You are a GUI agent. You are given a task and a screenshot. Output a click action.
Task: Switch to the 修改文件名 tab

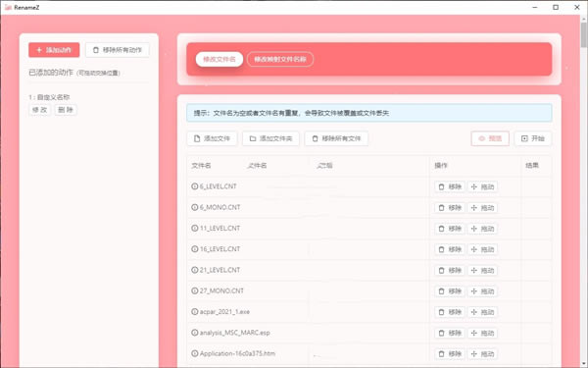tap(220, 59)
